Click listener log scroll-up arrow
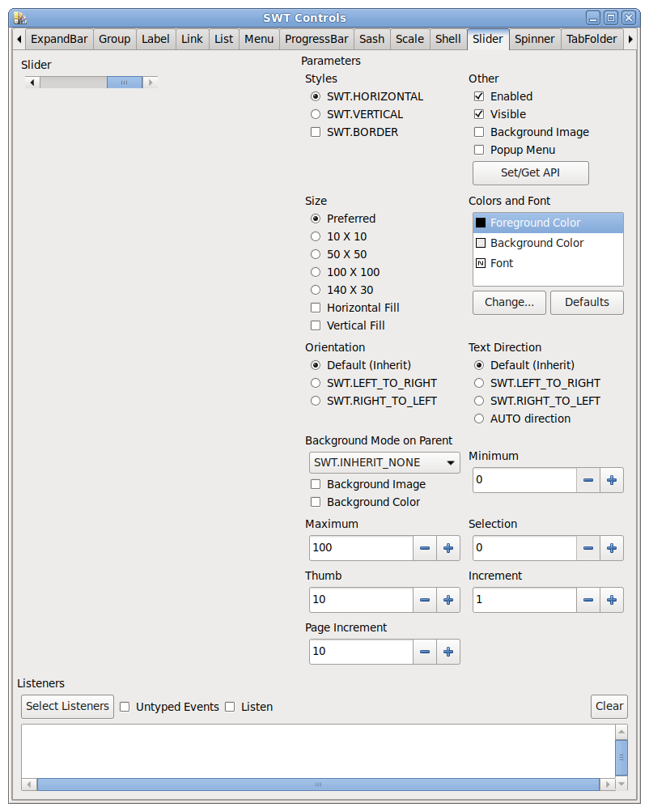 coord(621,731)
